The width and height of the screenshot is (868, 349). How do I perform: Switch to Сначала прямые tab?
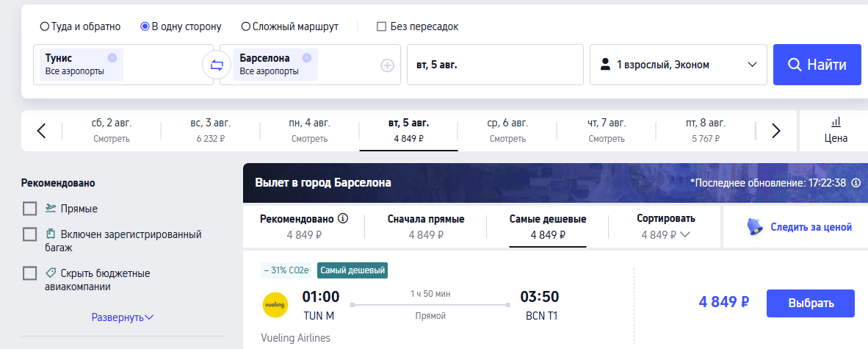point(426,226)
